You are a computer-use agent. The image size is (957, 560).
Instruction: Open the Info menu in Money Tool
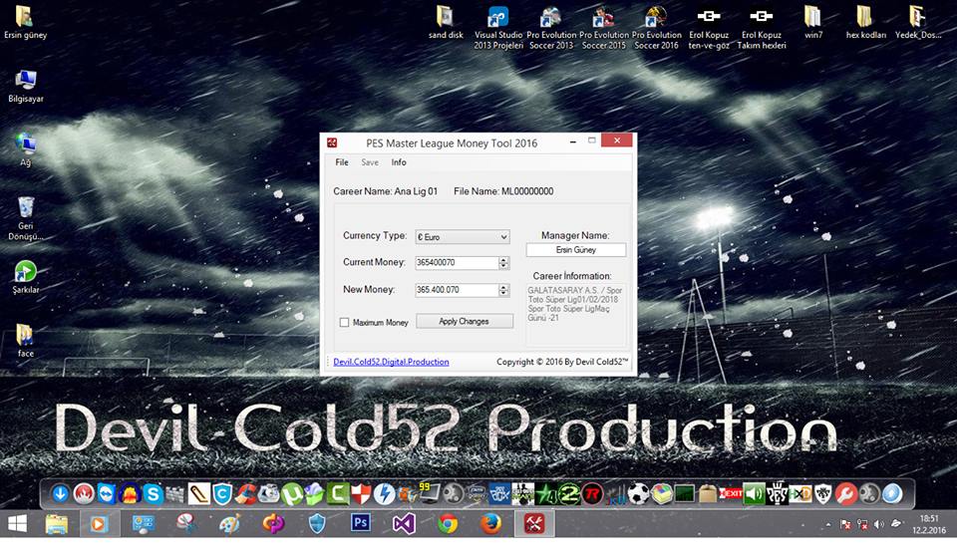click(399, 162)
